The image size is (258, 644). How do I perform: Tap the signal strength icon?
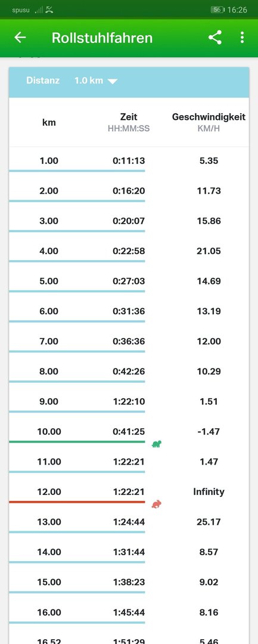(39, 10)
